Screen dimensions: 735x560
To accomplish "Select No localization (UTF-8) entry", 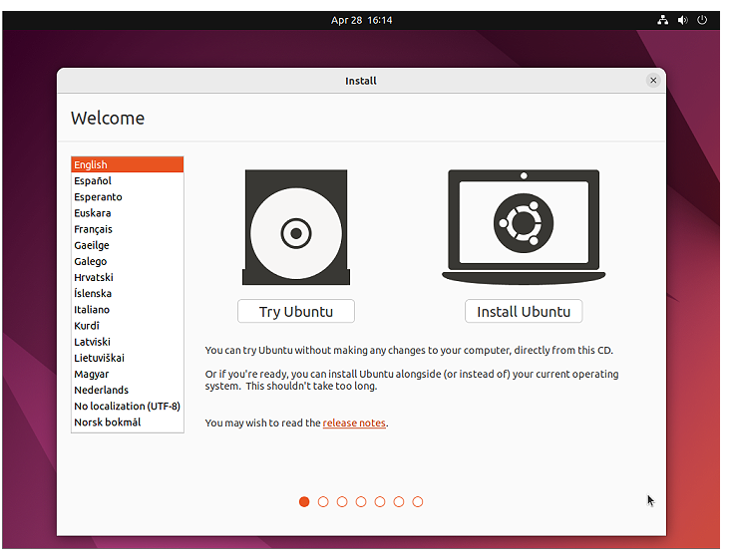I will coord(128,407).
